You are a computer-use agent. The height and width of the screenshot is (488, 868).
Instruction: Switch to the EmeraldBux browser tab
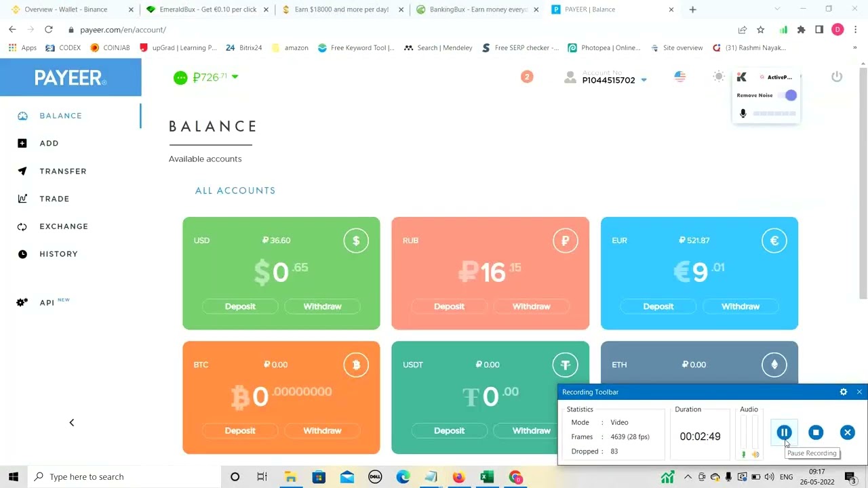pos(207,9)
